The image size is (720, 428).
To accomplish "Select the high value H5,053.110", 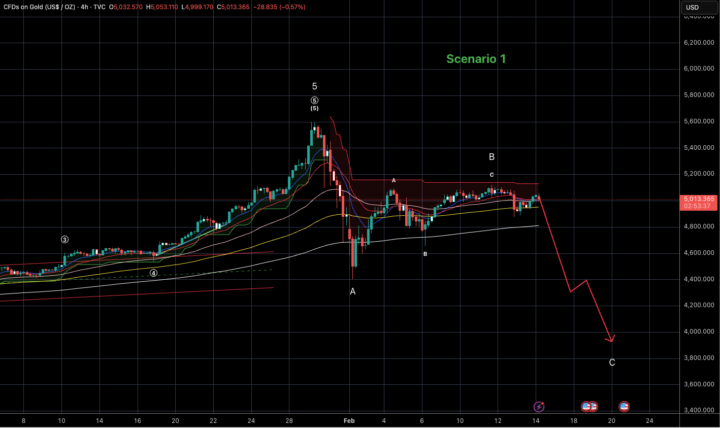I will pyautogui.click(x=163, y=7).
